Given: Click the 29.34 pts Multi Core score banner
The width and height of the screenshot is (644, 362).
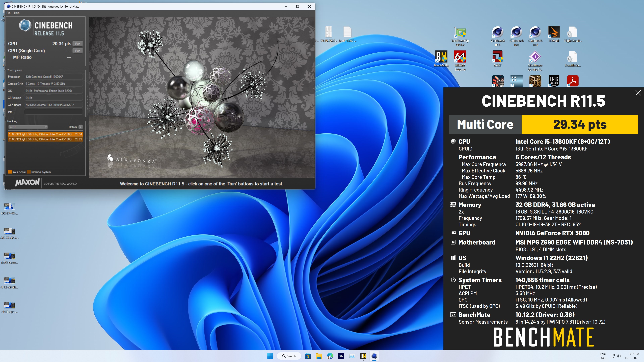Looking at the screenshot, I should point(580,124).
